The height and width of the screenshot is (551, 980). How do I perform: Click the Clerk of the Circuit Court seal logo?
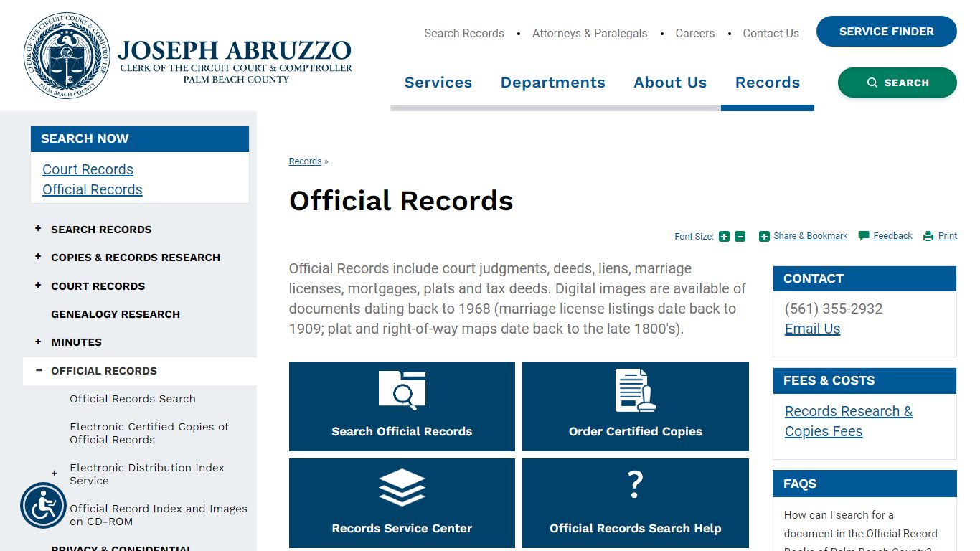coord(67,55)
